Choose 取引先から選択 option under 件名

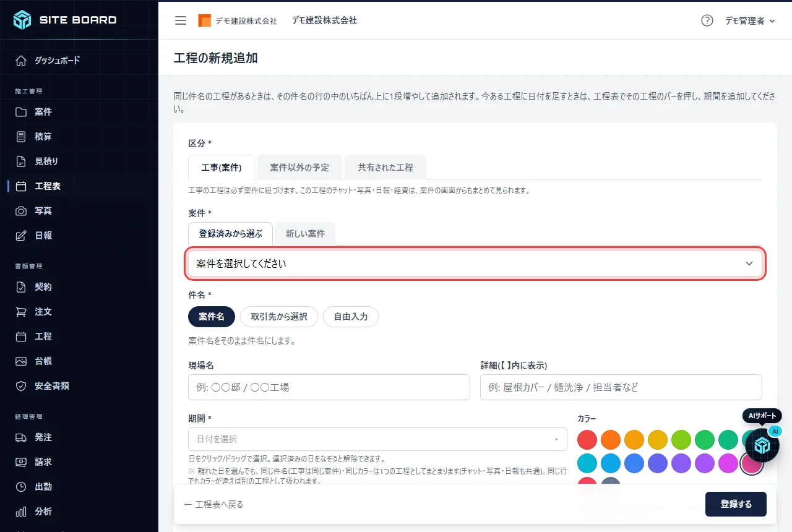(x=279, y=317)
